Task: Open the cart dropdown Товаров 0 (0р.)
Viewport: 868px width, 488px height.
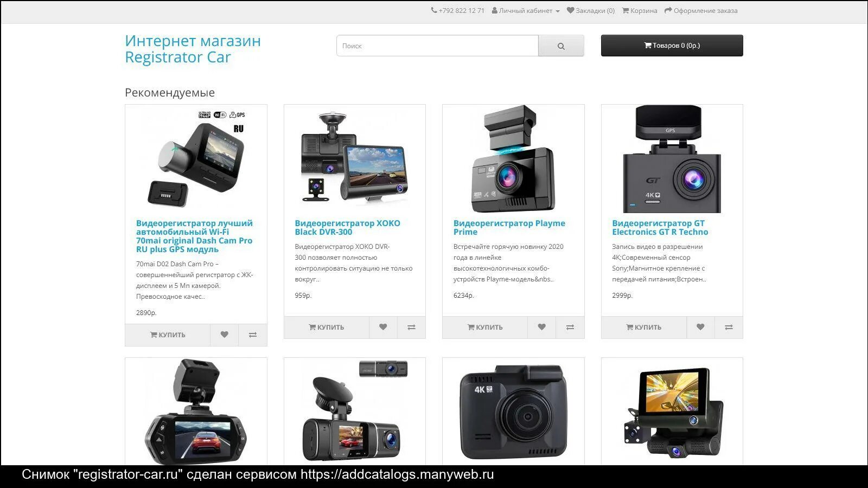Action: click(672, 46)
